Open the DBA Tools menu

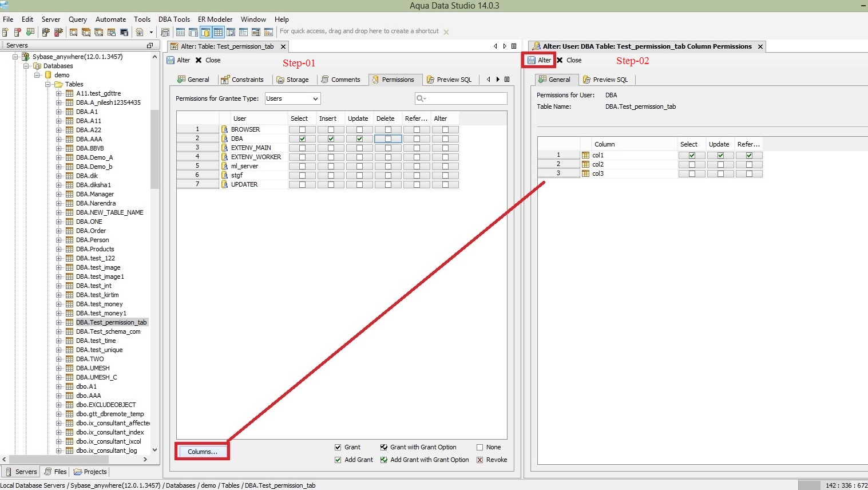coord(174,19)
